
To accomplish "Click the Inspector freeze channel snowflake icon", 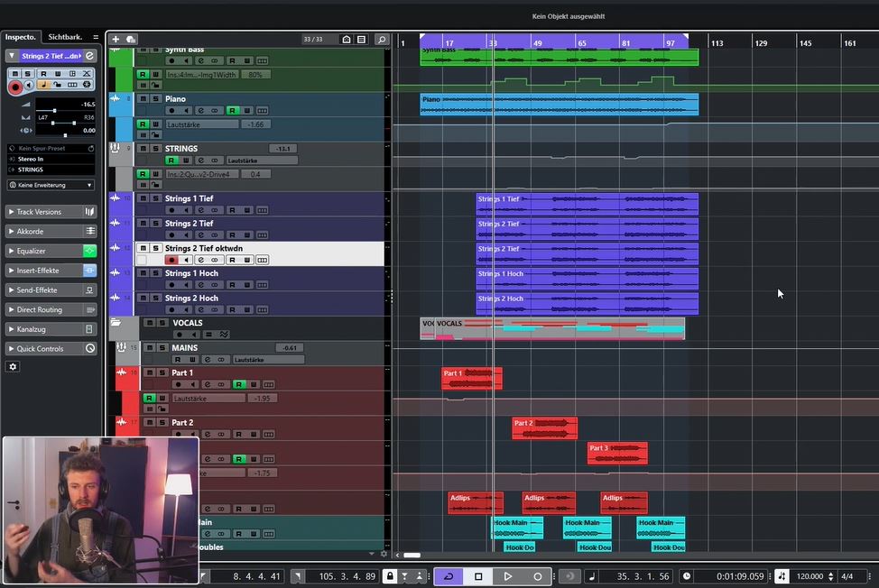I will point(87,85).
